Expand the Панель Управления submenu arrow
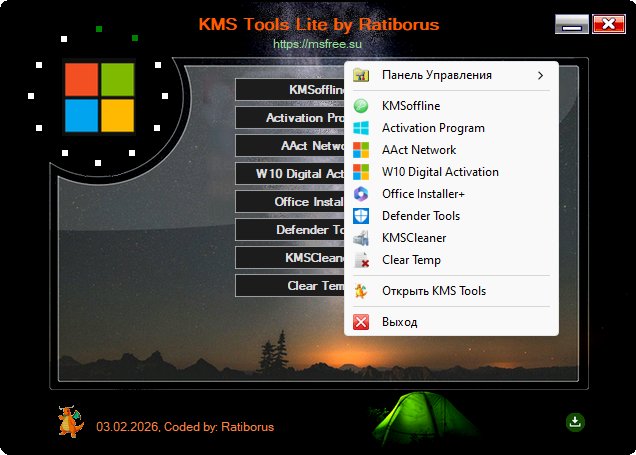The height and width of the screenshot is (455, 636). (540, 75)
